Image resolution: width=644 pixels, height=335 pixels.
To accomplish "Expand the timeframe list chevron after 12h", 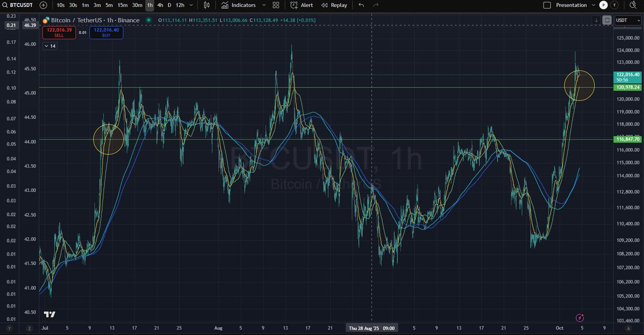I will [x=191, y=5].
